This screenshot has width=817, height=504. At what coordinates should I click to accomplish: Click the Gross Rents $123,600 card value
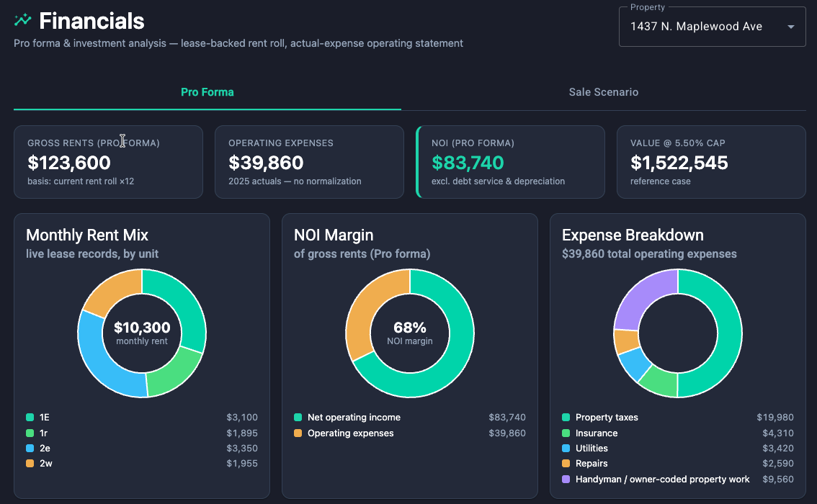pyautogui.click(x=68, y=163)
